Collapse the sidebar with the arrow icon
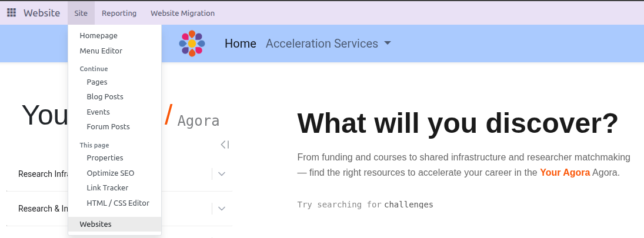The width and height of the screenshot is (644, 238). click(225, 145)
